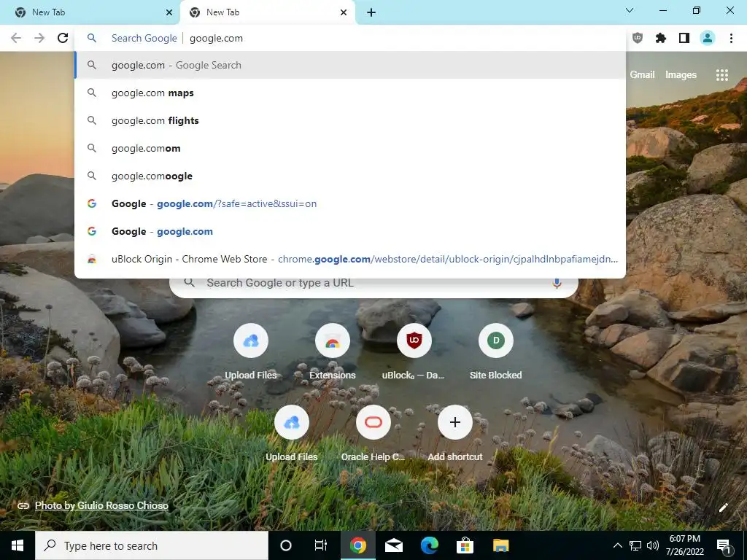Open the plain 'Google - google.com' suggestion
Image resolution: width=747 pixels, height=560 pixels.
click(350, 231)
